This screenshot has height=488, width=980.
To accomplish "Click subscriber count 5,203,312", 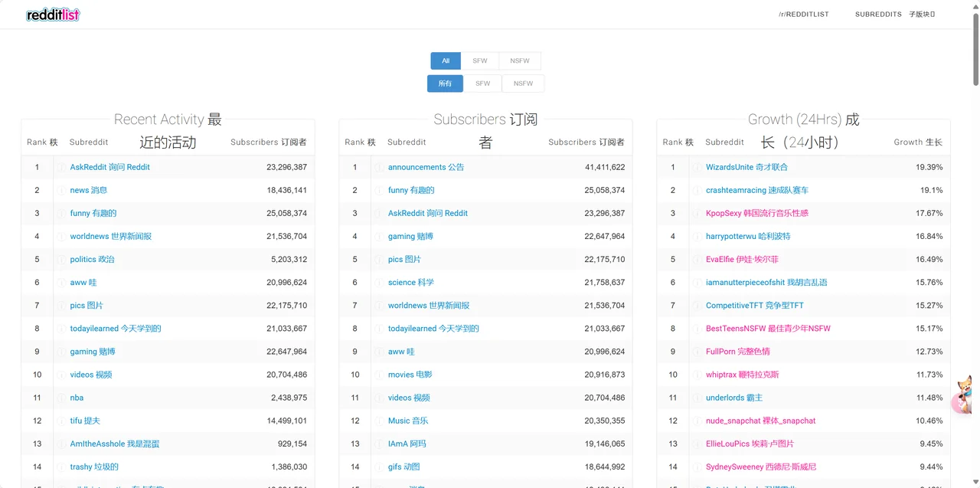I will (x=289, y=259).
